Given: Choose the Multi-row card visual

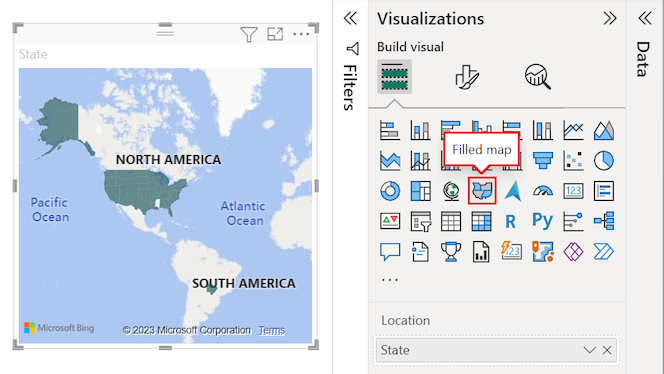Looking at the screenshot, I should tap(604, 191).
